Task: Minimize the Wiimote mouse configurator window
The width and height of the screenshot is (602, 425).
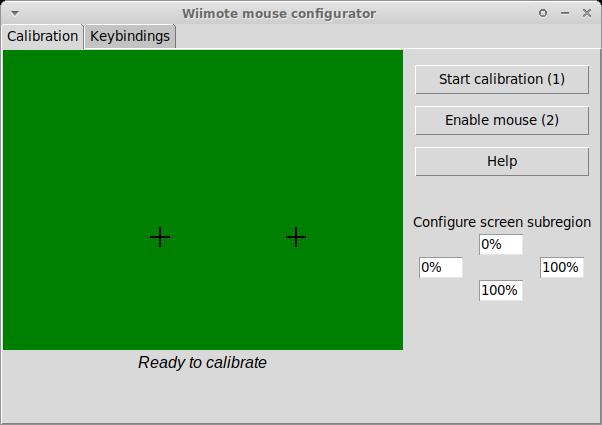Action: (x=565, y=13)
